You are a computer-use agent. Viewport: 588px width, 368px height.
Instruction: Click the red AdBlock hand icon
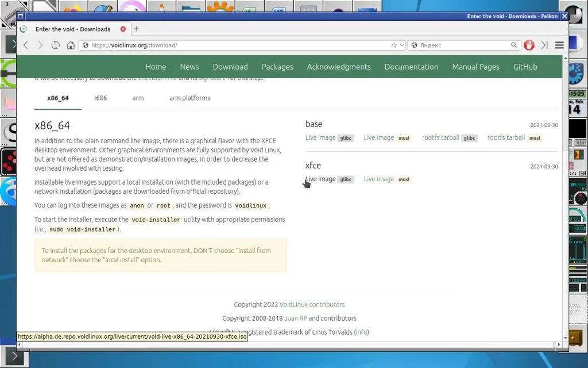[x=529, y=44]
